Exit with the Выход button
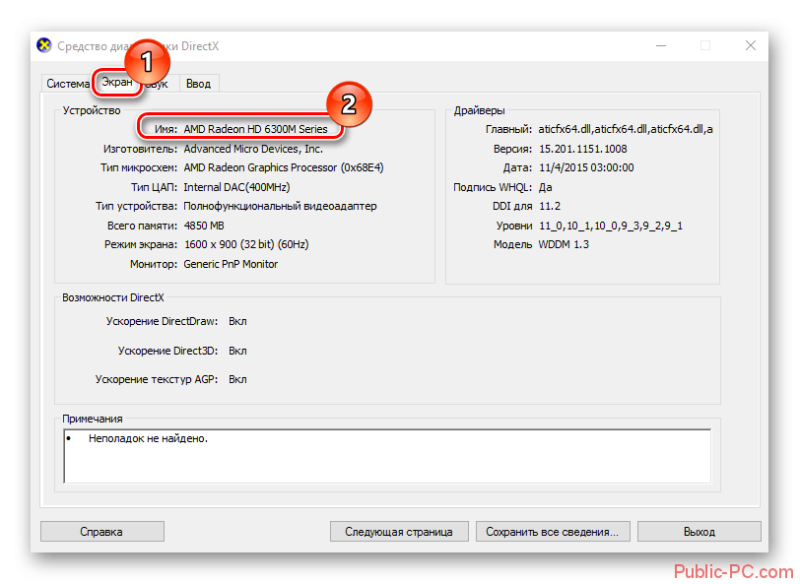Viewport: 800px width, 584px height. point(699,531)
